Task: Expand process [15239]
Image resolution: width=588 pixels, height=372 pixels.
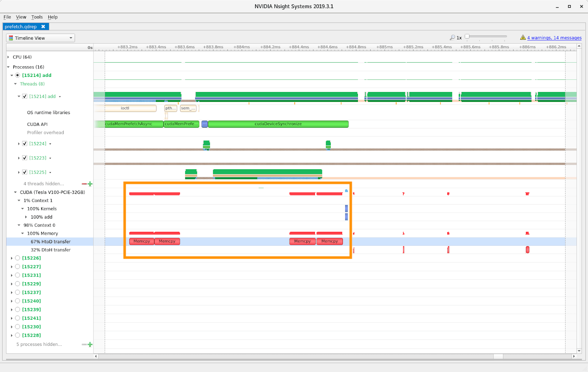Action: pyautogui.click(x=12, y=310)
